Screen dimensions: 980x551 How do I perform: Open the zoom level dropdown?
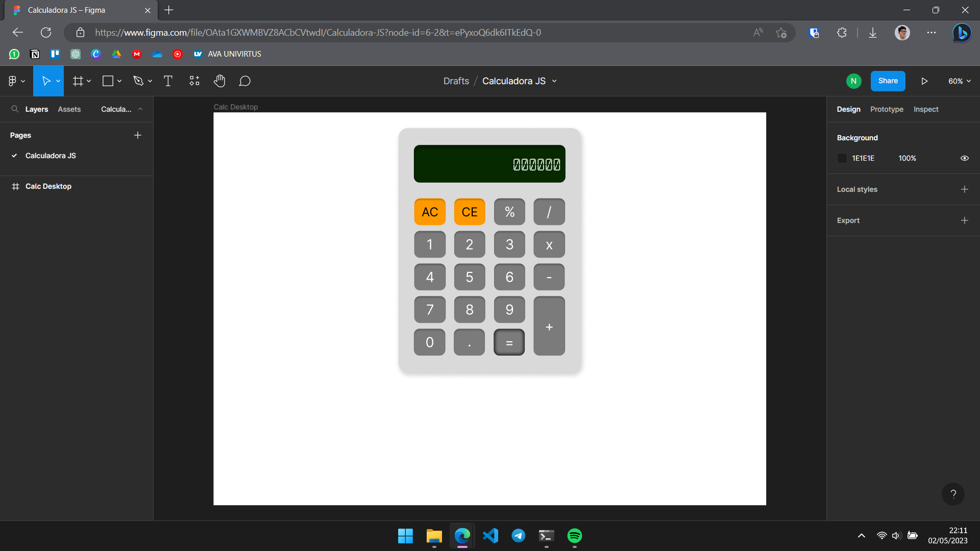tap(958, 81)
